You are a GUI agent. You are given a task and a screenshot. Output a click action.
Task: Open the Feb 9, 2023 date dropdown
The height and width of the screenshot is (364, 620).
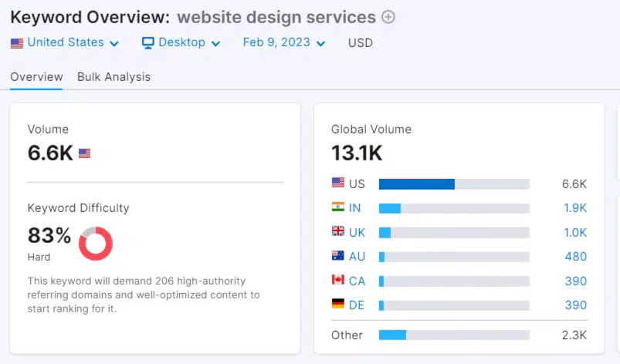(x=284, y=43)
